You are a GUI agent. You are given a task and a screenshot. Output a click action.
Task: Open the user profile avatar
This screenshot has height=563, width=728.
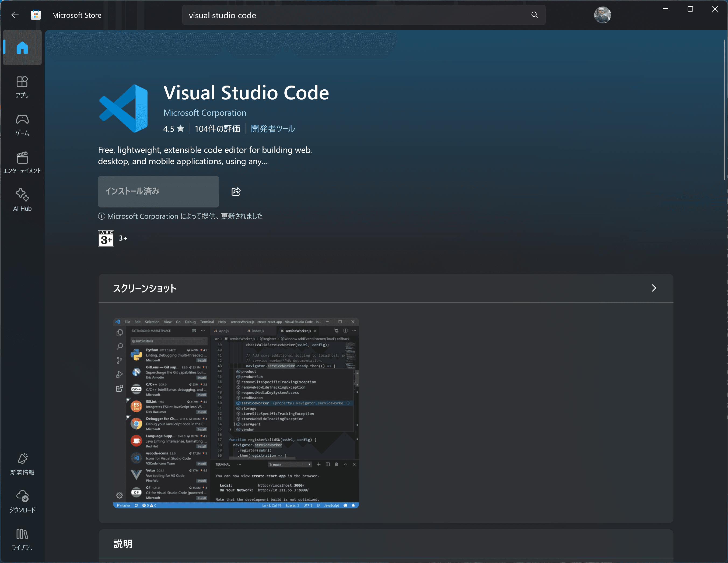pyautogui.click(x=602, y=15)
